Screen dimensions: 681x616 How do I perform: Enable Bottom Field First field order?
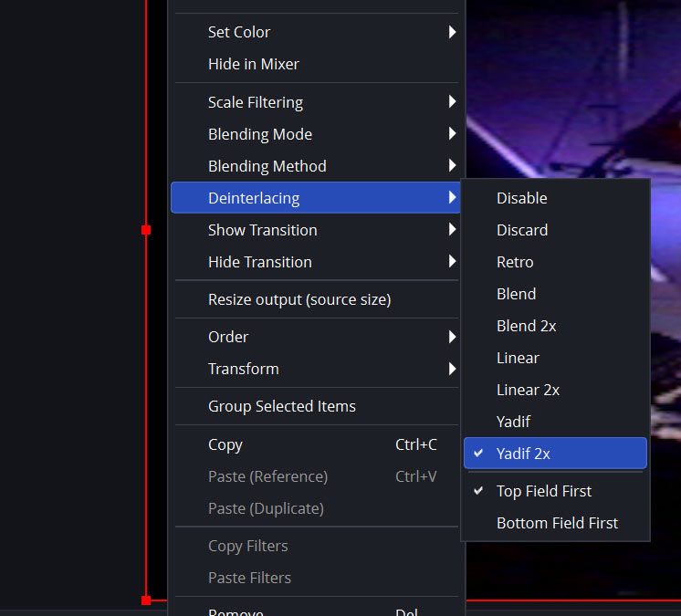coord(557,523)
